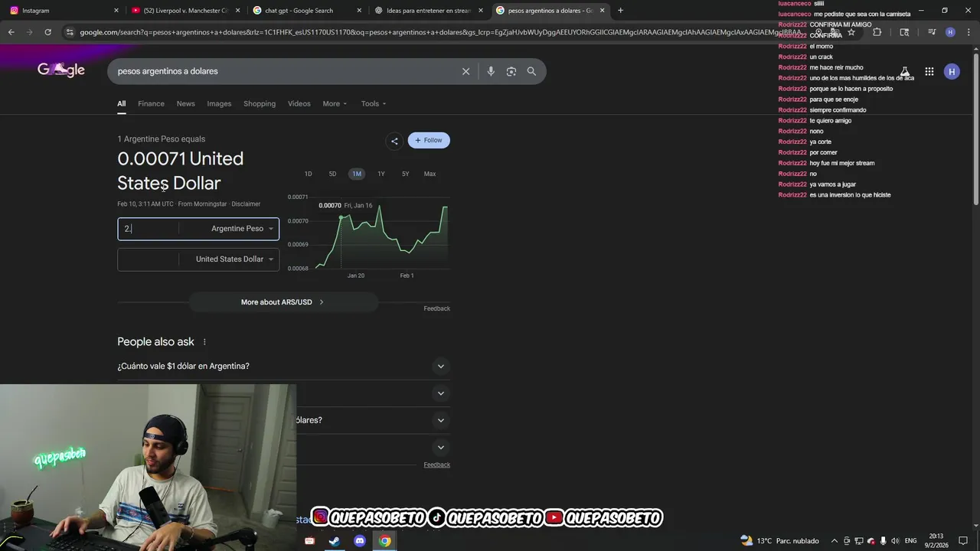Click Feedback below People also ask

(x=437, y=465)
